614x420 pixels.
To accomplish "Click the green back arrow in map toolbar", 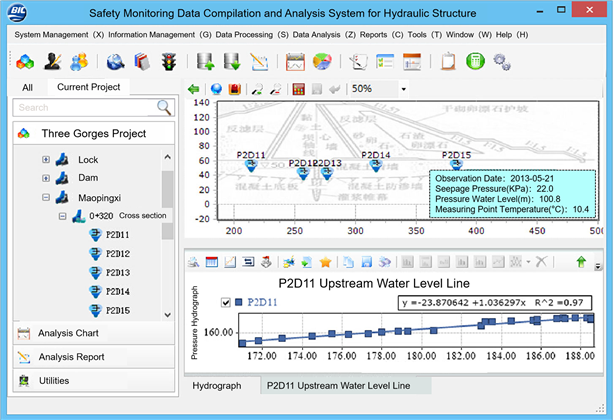I will click(193, 89).
